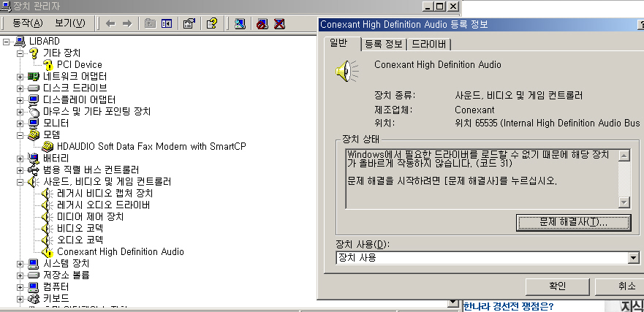Click the 범용 직렬 버스 컨트롤러 USB icon
Screen dimensions: 644x312
(x=34, y=170)
